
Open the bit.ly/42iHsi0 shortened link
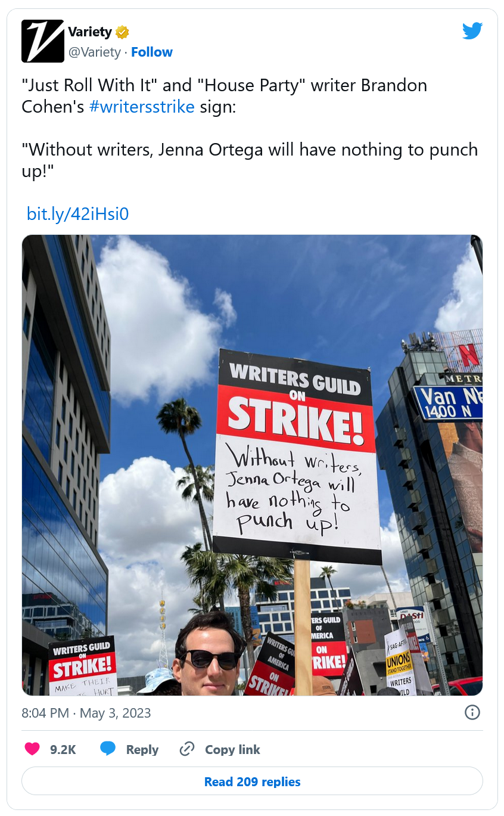tap(77, 213)
